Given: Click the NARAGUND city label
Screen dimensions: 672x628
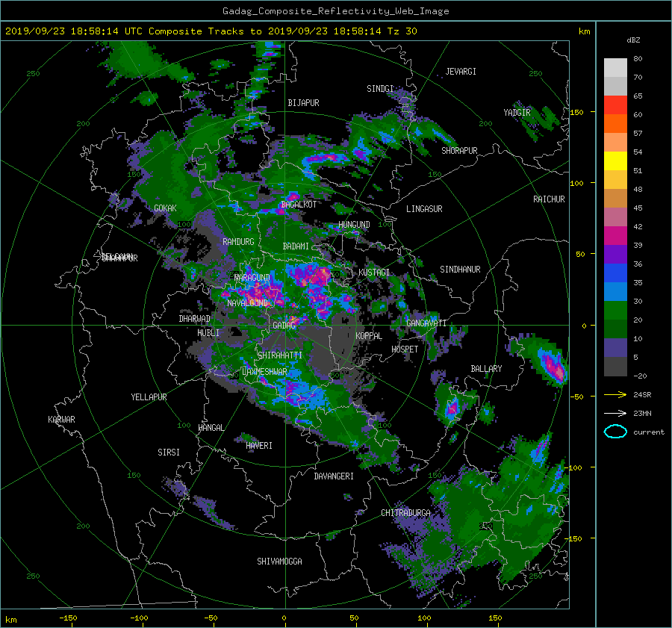Looking at the screenshot, I should tap(252, 277).
